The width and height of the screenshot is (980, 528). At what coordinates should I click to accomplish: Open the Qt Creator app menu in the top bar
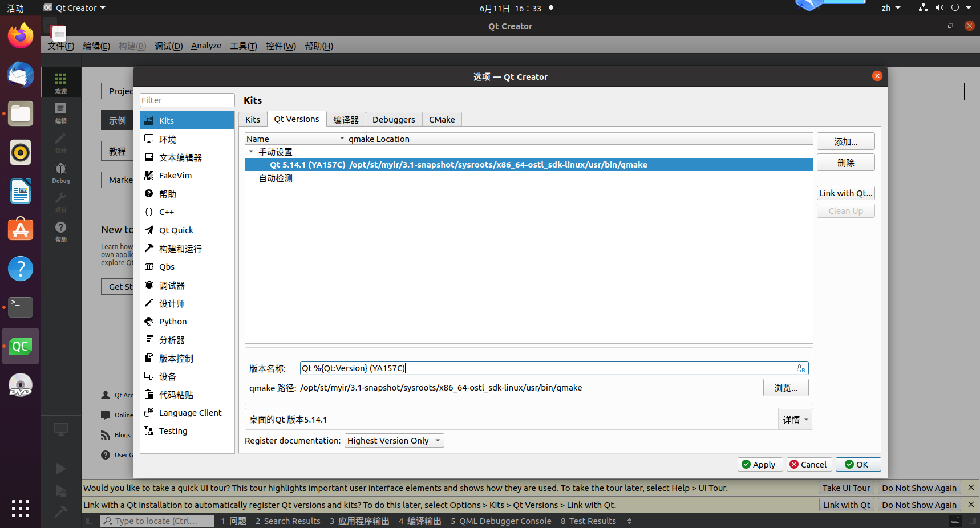point(75,8)
